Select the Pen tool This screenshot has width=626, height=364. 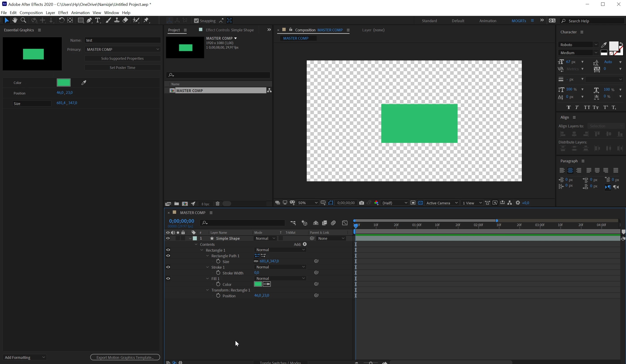tap(89, 20)
